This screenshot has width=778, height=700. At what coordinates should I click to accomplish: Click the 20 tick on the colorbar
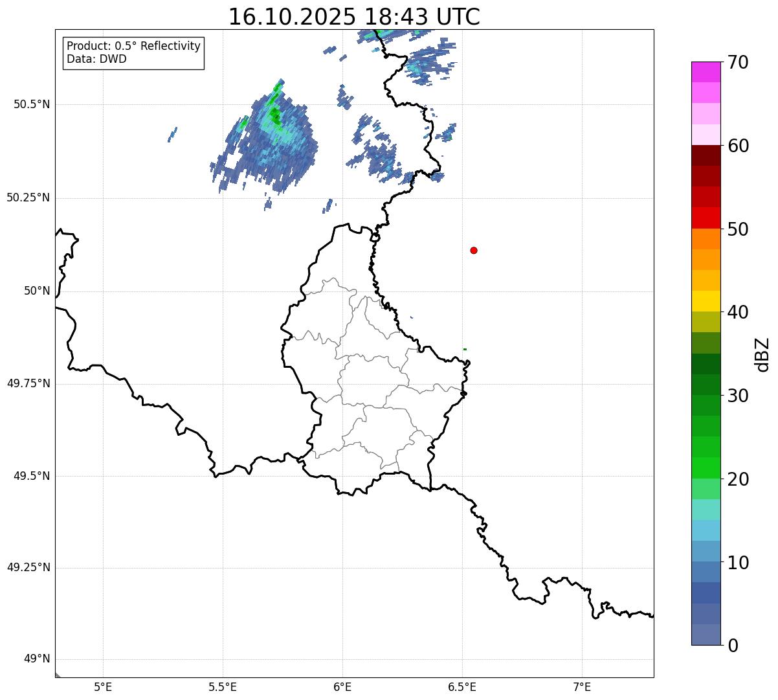(x=738, y=479)
